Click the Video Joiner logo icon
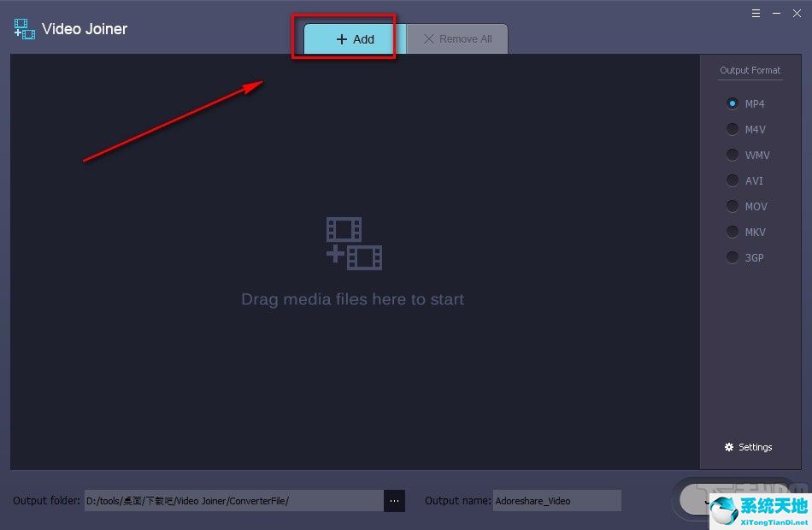Viewport: 812px width, 530px height. (25, 29)
